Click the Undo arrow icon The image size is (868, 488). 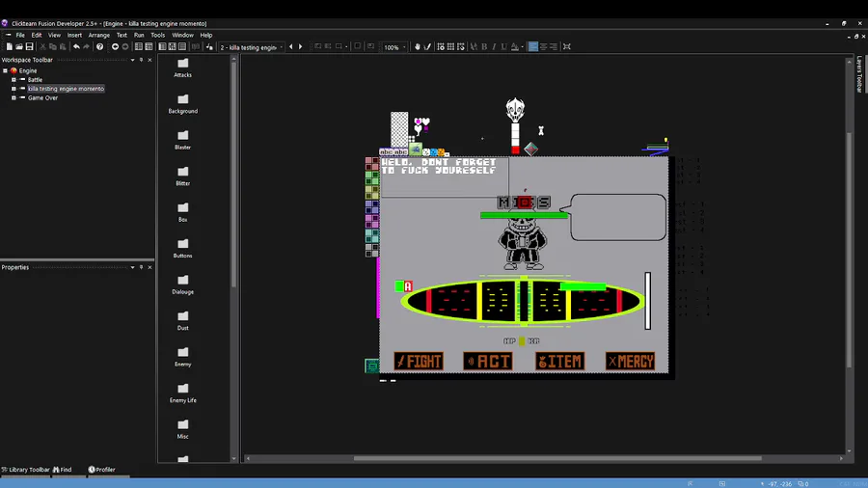coord(76,47)
